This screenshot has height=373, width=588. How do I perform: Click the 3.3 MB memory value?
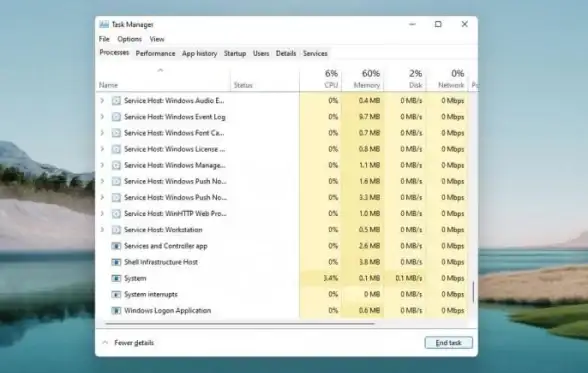[369, 197]
